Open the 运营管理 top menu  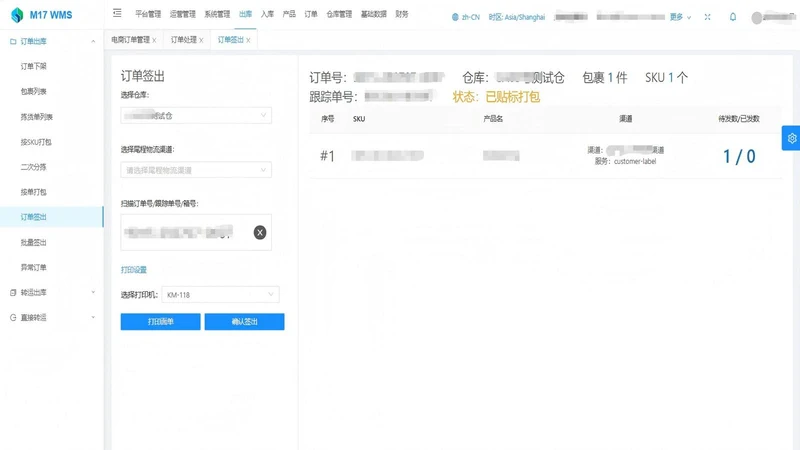click(x=183, y=14)
